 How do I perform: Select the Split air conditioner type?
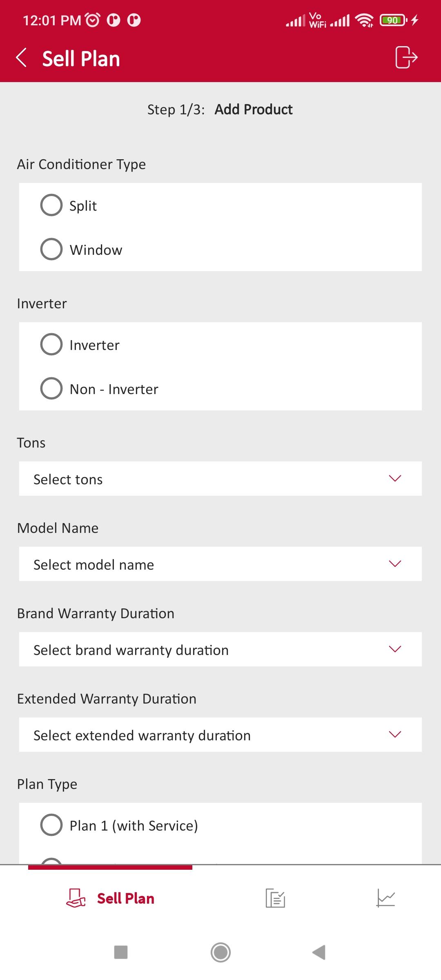pos(220,205)
